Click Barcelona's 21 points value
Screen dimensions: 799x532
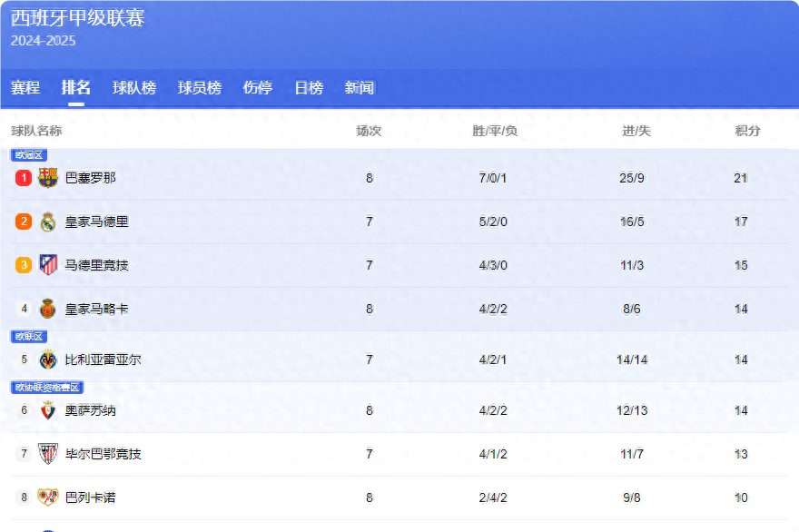pos(741,178)
